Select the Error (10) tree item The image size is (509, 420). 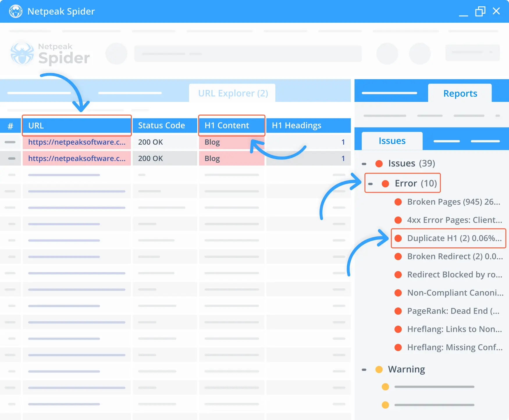pos(416,183)
